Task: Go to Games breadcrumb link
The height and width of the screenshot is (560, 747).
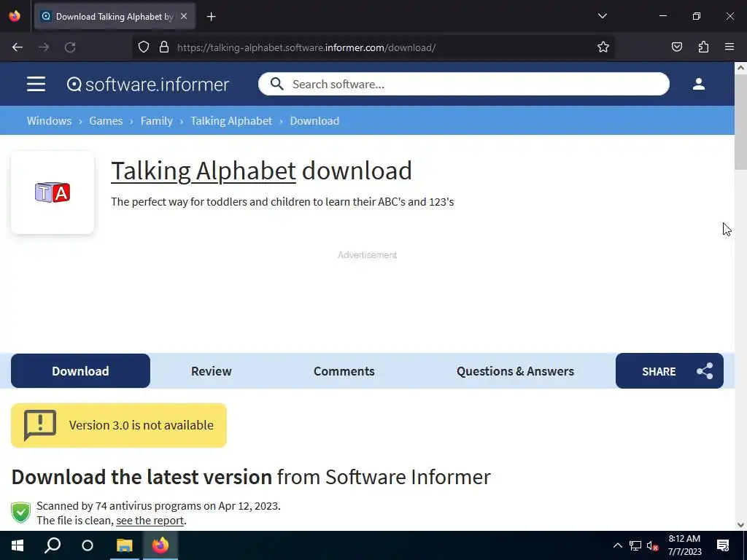Action: [106, 121]
